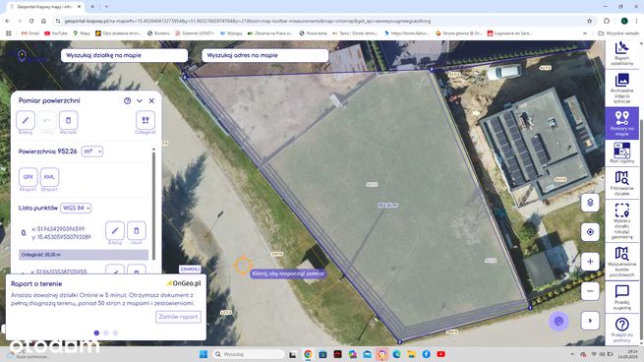Switch to the Odległość distance measurement tool
The image size is (644, 362).
pos(146,120)
